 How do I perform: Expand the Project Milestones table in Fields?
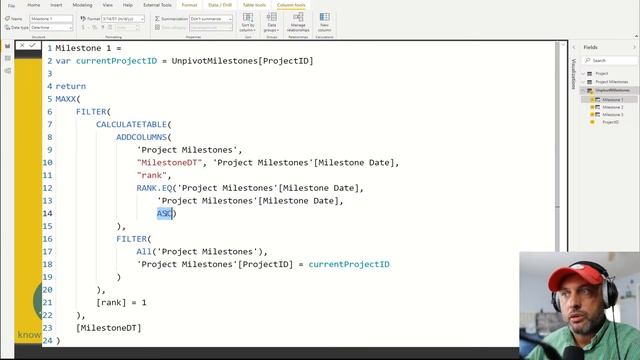(584, 82)
